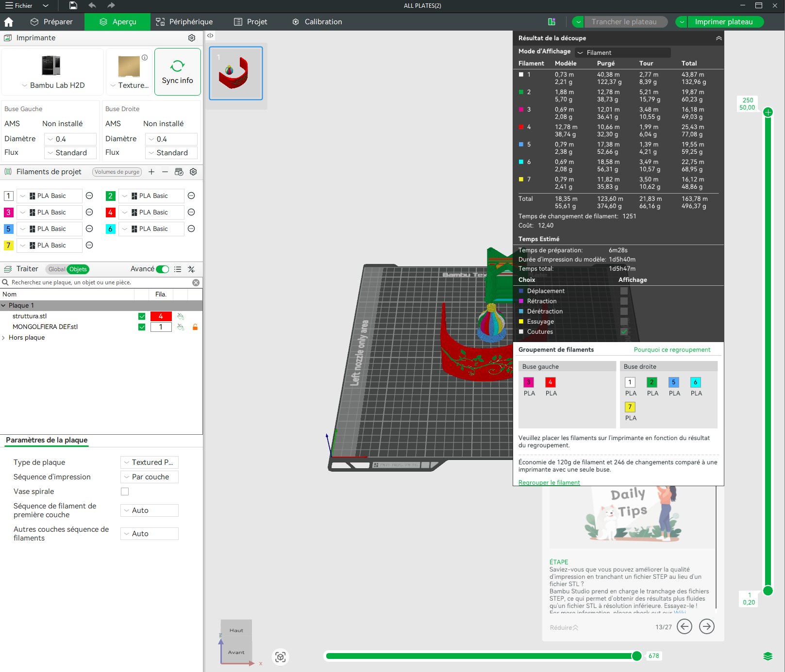Open Pourquoi ce regroupement link
Image resolution: width=785 pixels, height=672 pixels.
(x=672, y=350)
